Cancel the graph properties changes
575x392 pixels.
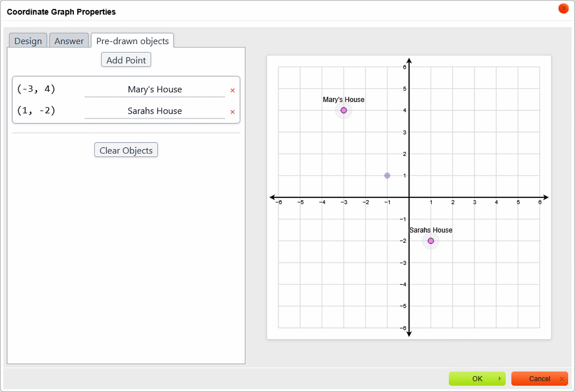pyautogui.click(x=539, y=379)
